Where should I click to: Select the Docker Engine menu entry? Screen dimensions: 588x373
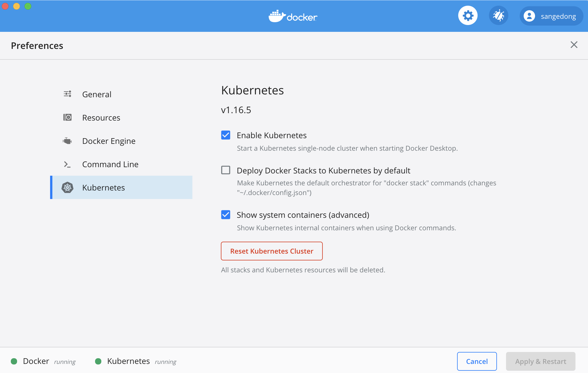[109, 141]
